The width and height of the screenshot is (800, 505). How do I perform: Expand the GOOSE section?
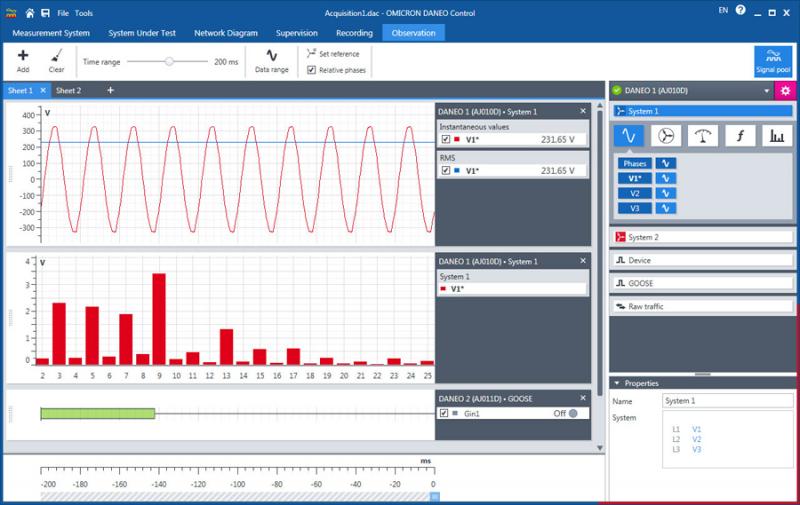pos(703,283)
